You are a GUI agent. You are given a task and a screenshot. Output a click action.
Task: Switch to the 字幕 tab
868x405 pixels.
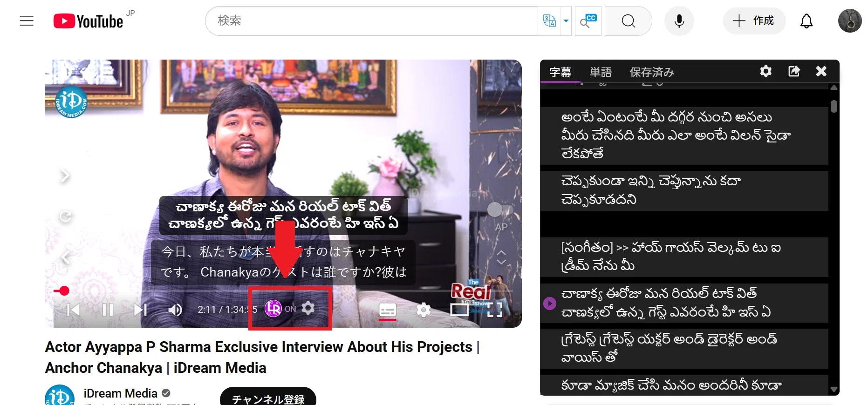560,72
